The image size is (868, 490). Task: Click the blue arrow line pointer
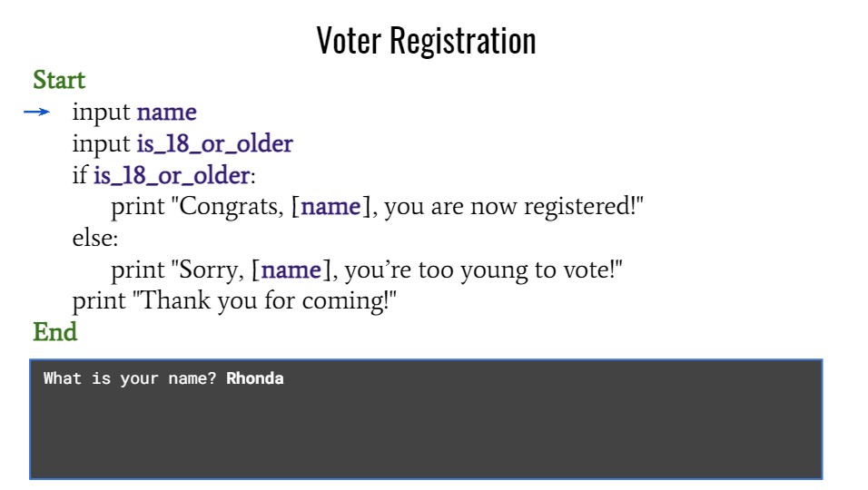click(x=36, y=113)
